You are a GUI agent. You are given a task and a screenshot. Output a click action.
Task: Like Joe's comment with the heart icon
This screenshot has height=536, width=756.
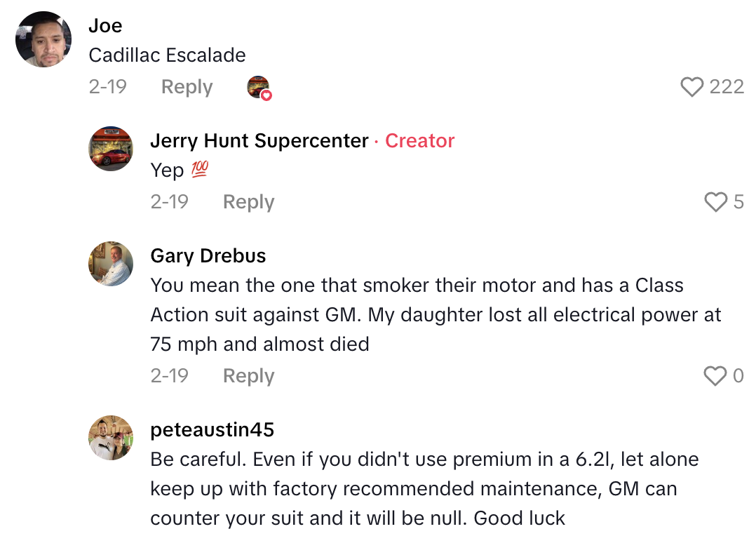(x=693, y=86)
